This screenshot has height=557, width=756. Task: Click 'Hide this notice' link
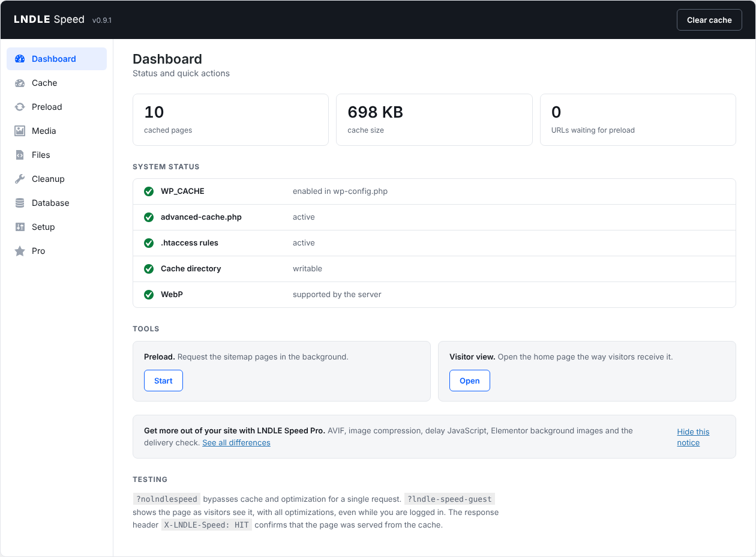693,437
